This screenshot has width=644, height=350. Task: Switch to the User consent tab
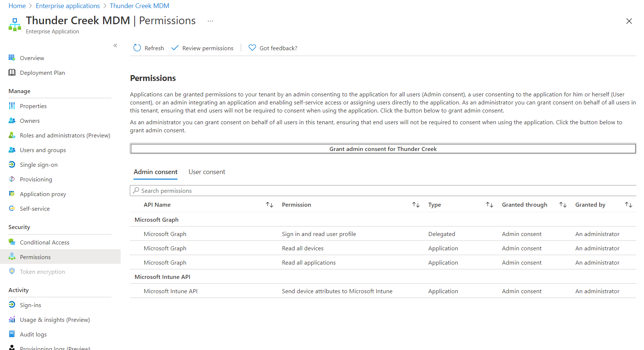pos(207,172)
